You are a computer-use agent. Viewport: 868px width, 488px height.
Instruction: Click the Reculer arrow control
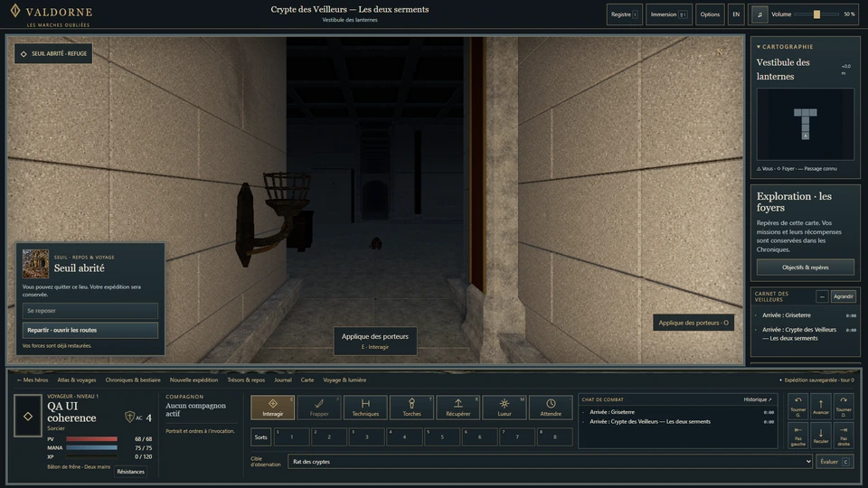[821, 436]
